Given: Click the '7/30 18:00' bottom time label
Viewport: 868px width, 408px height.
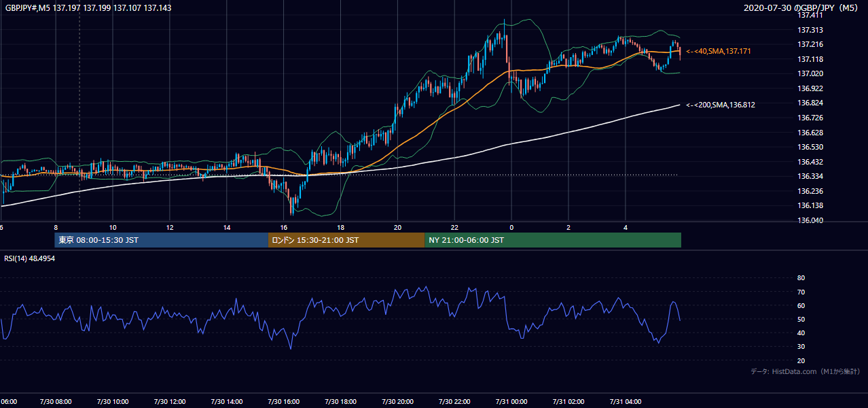Looking at the screenshot, I should (x=341, y=402).
